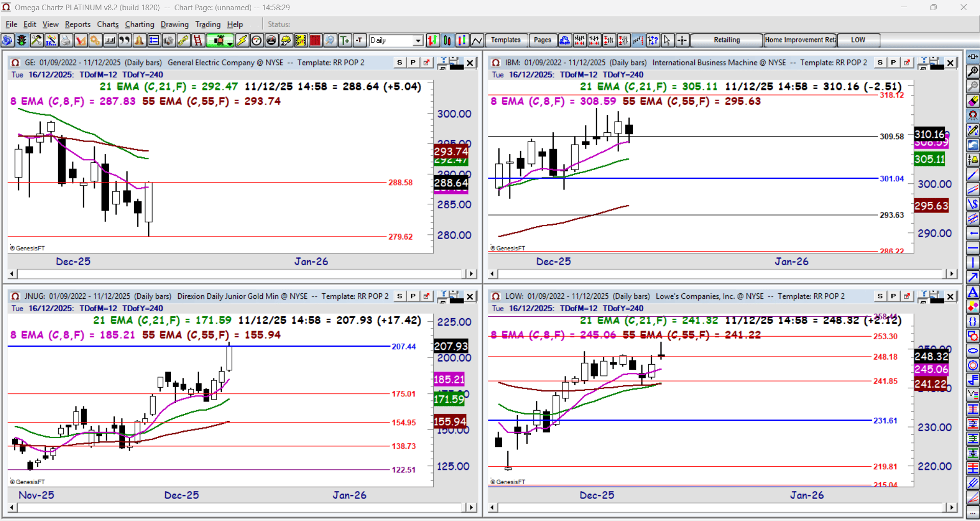Screen dimensions: 980x521
Task: Toggle the S button on GE chart
Action: 400,63
